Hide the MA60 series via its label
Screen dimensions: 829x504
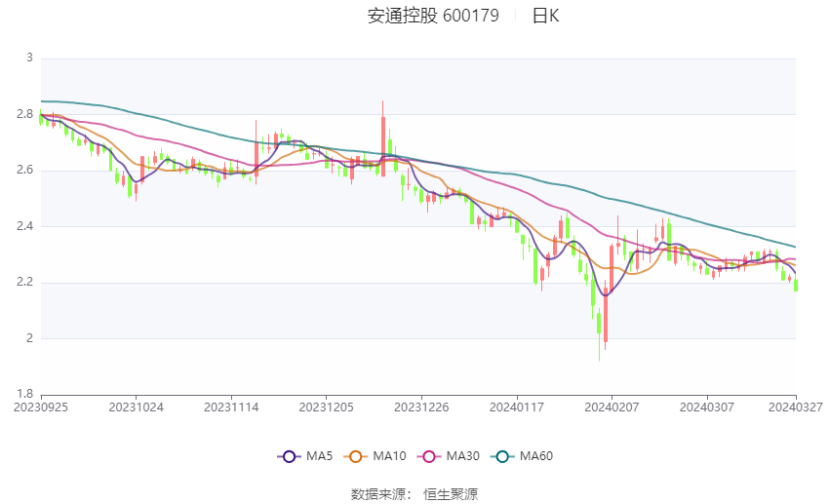(x=536, y=456)
